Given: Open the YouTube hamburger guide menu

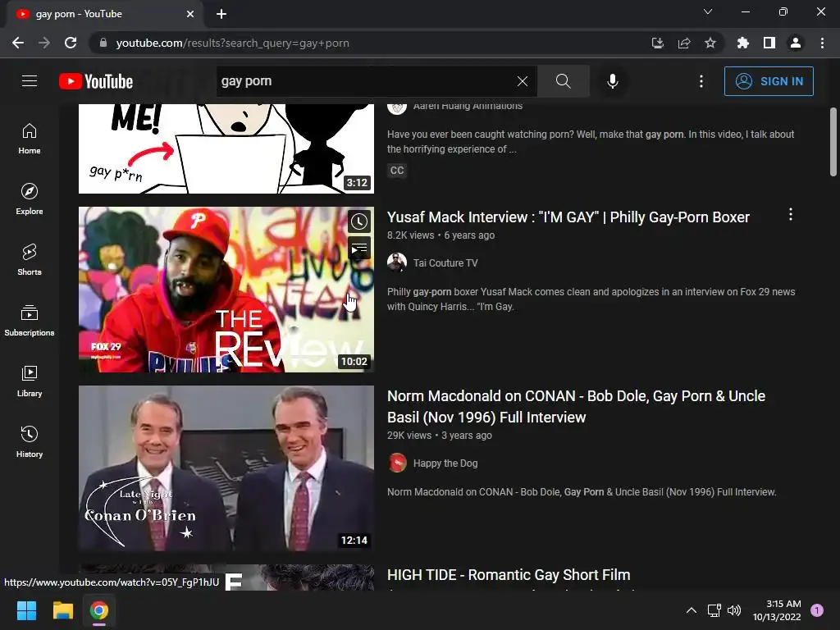Looking at the screenshot, I should [30, 81].
